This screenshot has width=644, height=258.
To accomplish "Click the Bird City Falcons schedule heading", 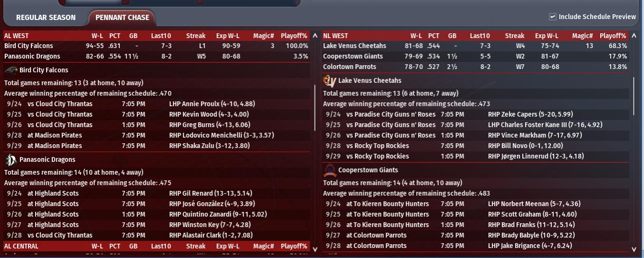I will click(44, 70).
